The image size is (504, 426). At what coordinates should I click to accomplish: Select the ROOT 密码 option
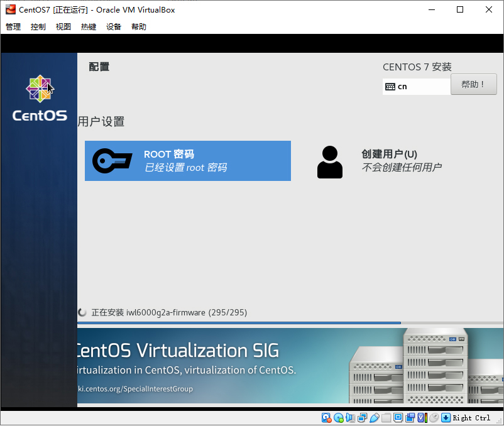tap(187, 161)
